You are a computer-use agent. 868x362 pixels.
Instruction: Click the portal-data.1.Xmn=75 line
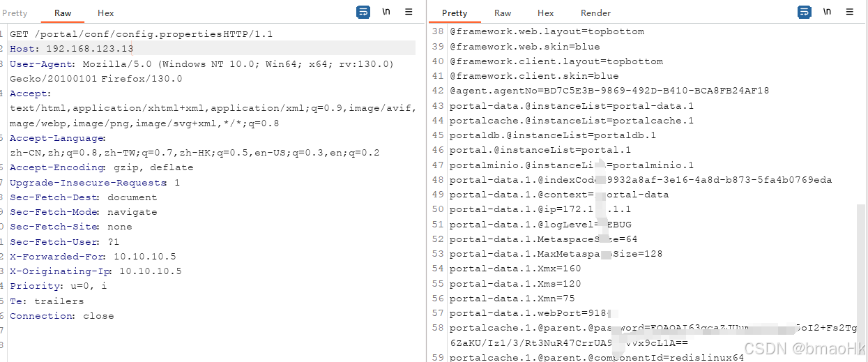coord(512,299)
